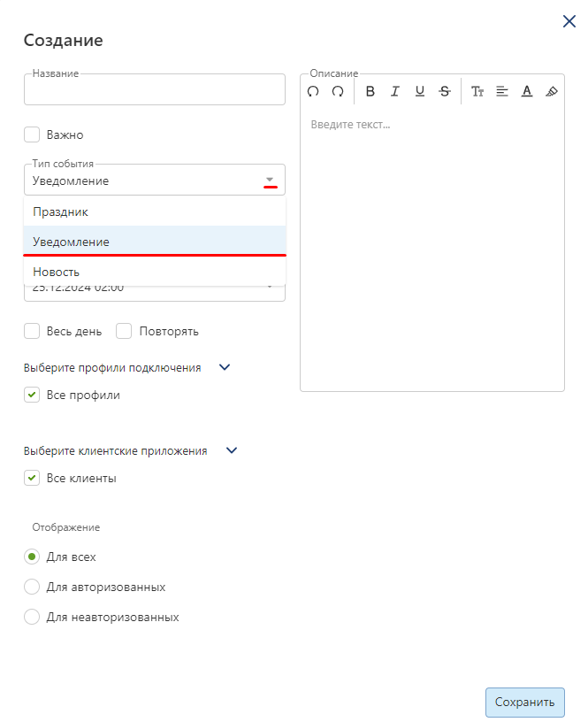This screenshot has width=588, height=722.
Task: Enable the Весь день checkbox
Action: [32, 331]
